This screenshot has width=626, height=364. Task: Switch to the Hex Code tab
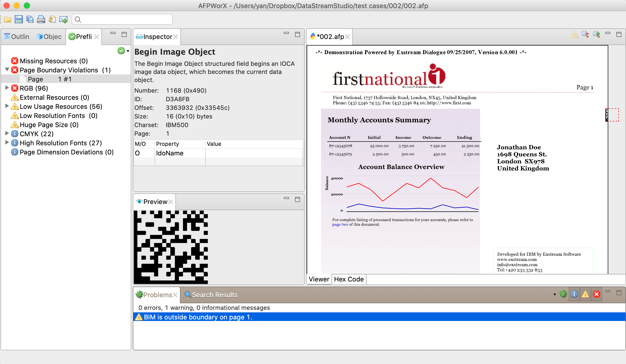coord(349,279)
